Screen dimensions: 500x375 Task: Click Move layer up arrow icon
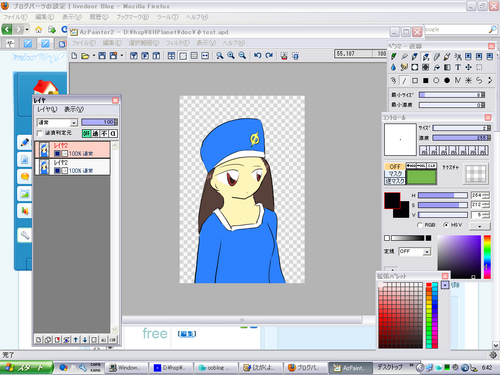(76, 340)
